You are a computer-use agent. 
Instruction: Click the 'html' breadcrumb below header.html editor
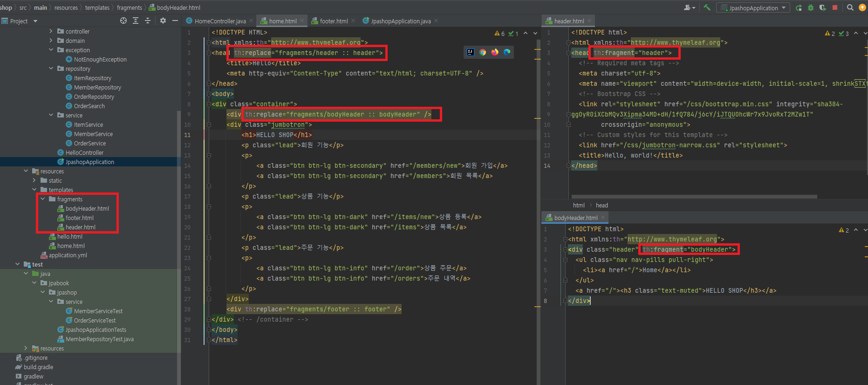[x=579, y=205]
